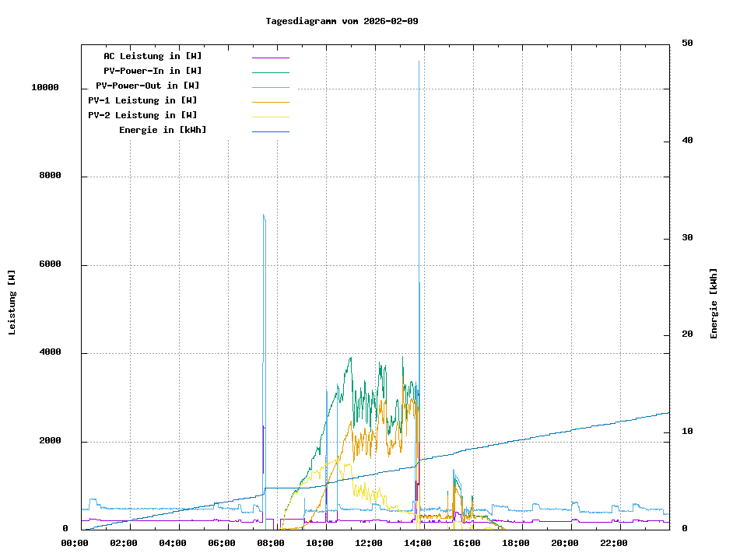Click the Energie [kWh] right axis title

click(714, 303)
